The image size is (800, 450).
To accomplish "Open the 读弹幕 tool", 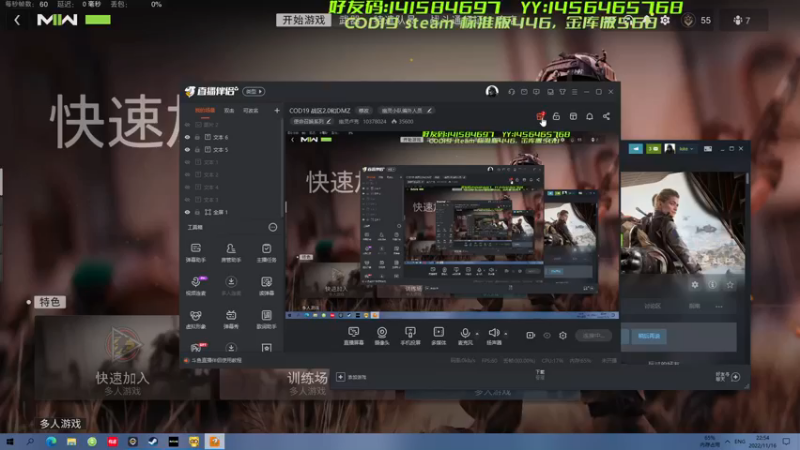I will 266,286.
